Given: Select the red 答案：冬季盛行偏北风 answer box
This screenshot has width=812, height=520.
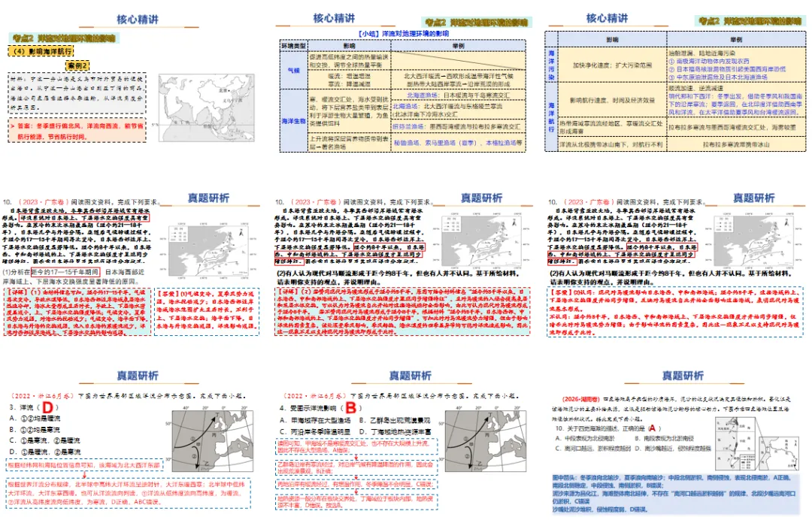Looking at the screenshot, I should point(77,131).
